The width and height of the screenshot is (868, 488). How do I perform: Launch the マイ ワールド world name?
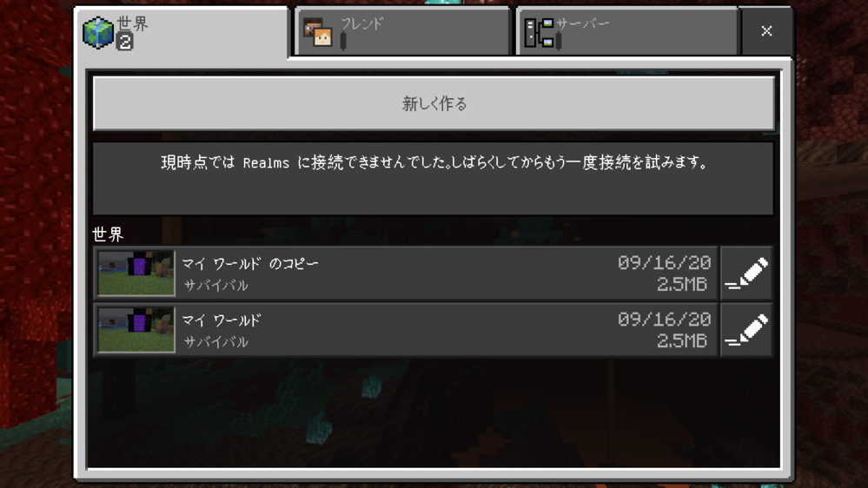click(222, 320)
